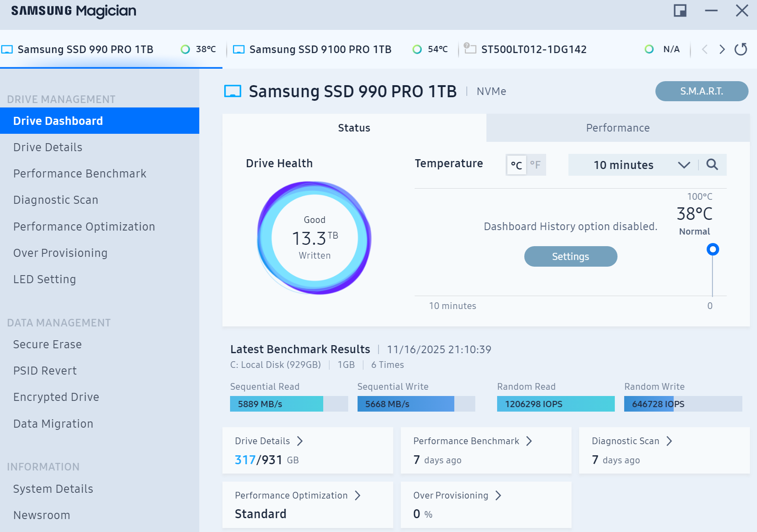
Task: Click the Samsung SSD 9100 PRO drive icon
Action: (x=239, y=49)
